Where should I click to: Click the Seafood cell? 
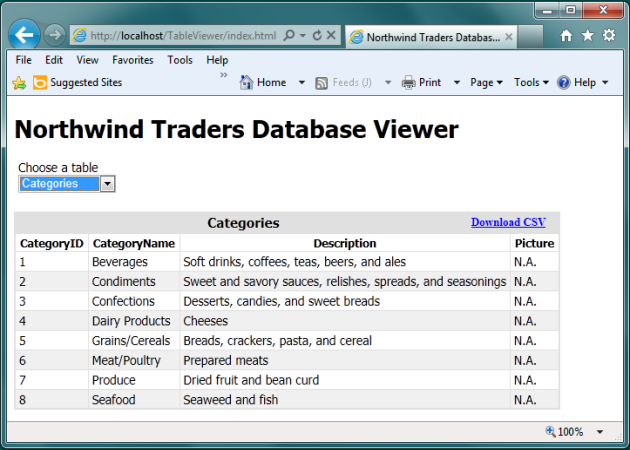[134, 400]
